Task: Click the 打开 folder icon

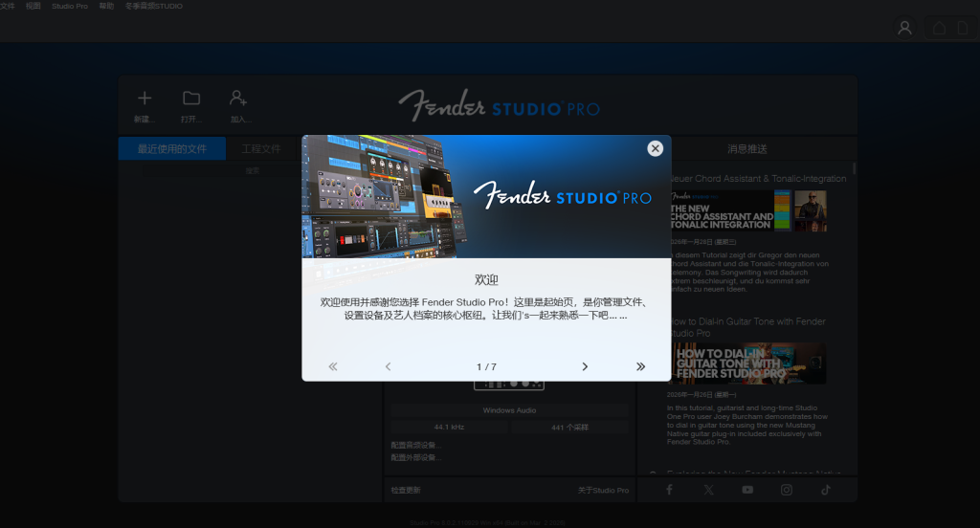Action: coord(191,99)
